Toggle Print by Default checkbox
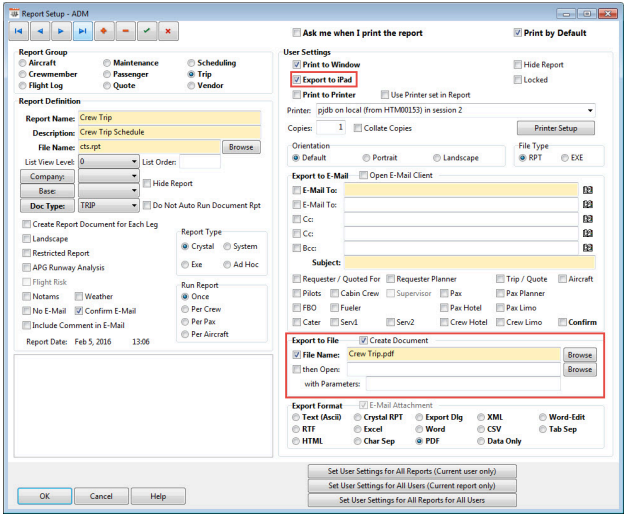This screenshot has height=514, width=625. (517, 33)
